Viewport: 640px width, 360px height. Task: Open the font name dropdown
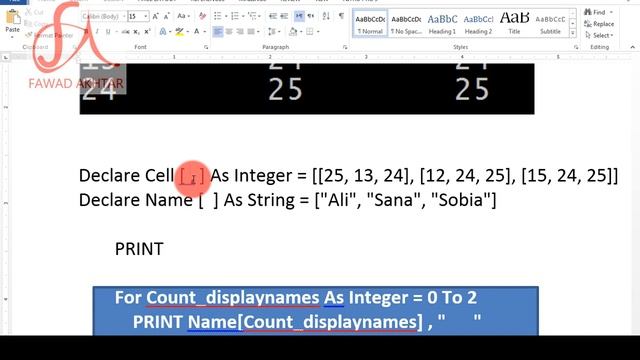(124, 16)
